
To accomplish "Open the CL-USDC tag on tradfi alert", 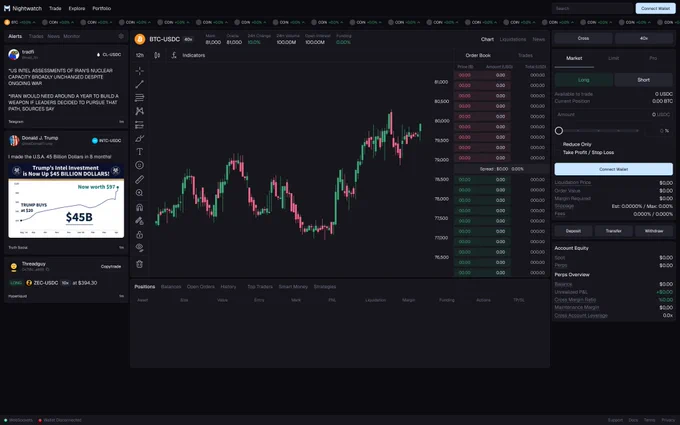I will (109, 55).
